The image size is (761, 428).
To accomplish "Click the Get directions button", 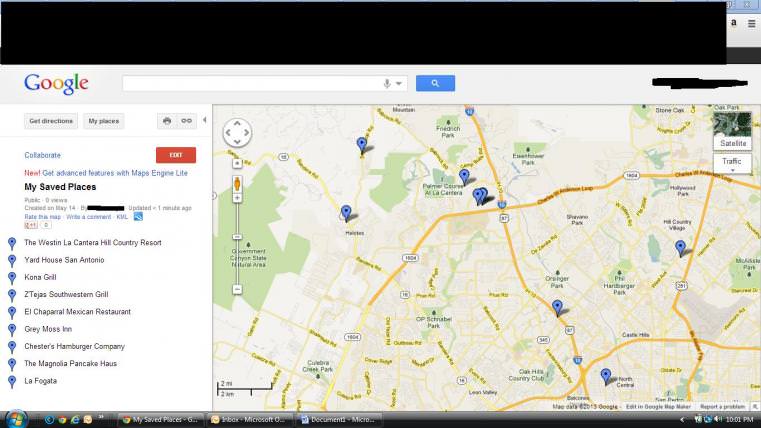I will [x=51, y=121].
